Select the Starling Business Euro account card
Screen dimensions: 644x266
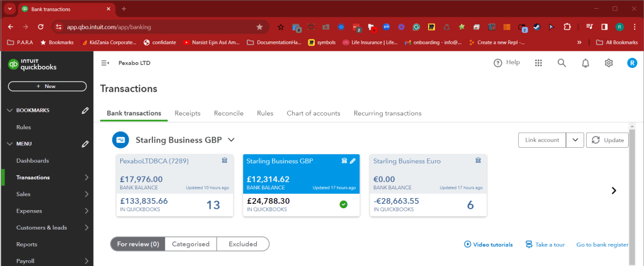[428, 185]
